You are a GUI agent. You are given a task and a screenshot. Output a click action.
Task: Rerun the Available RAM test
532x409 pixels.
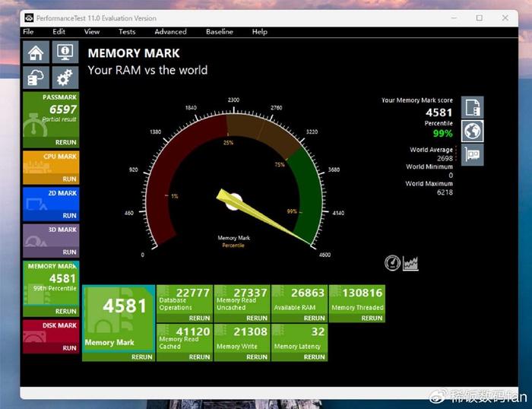[314, 318]
